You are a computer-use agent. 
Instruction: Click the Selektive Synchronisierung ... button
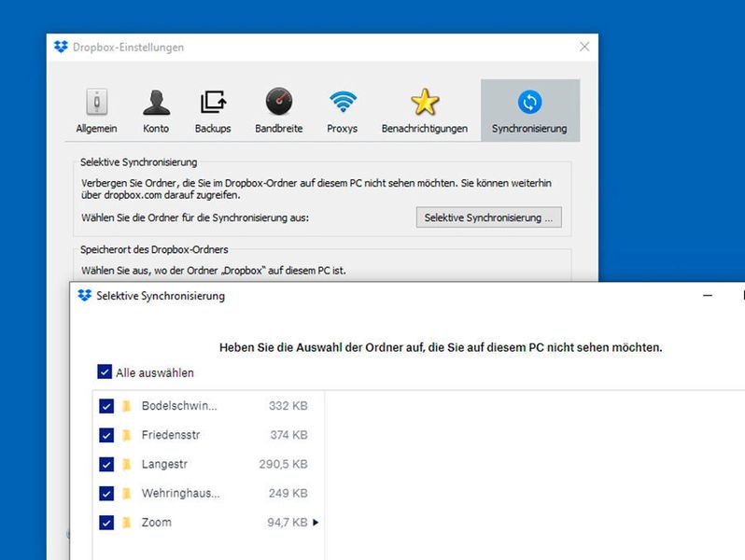click(489, 217)
